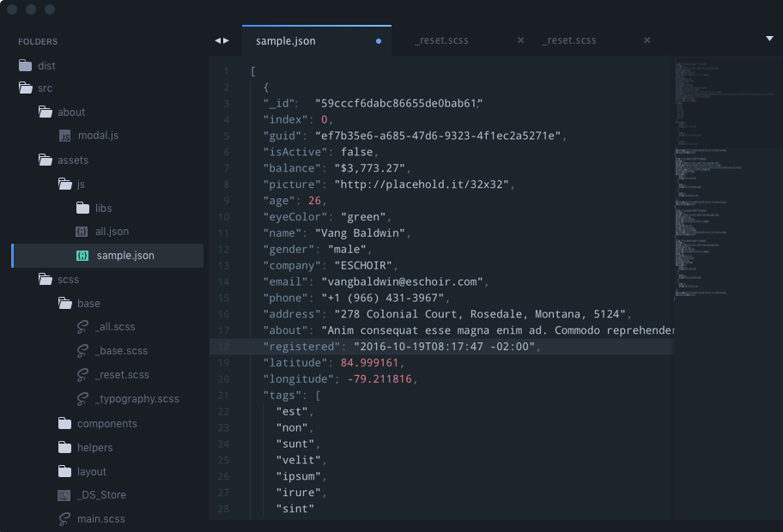This screenshot has height=532, width=783.
Task: Click the "ipsum" tag string
Action: click(298, 476)
